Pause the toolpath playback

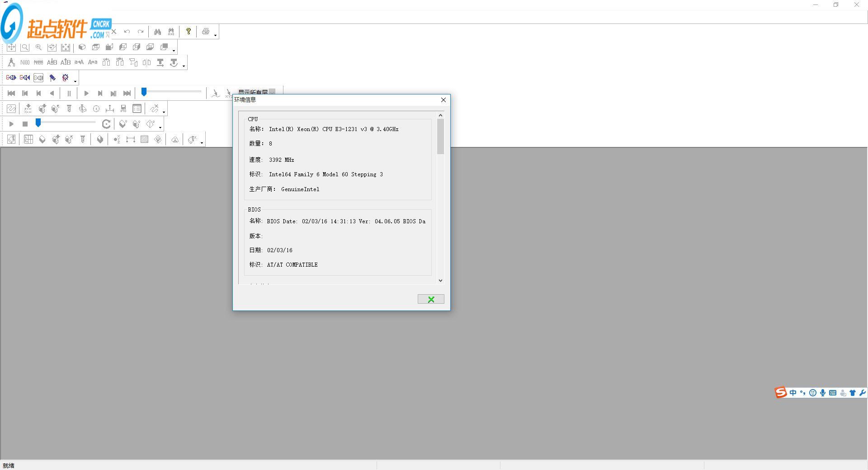[x=69, y=93]
